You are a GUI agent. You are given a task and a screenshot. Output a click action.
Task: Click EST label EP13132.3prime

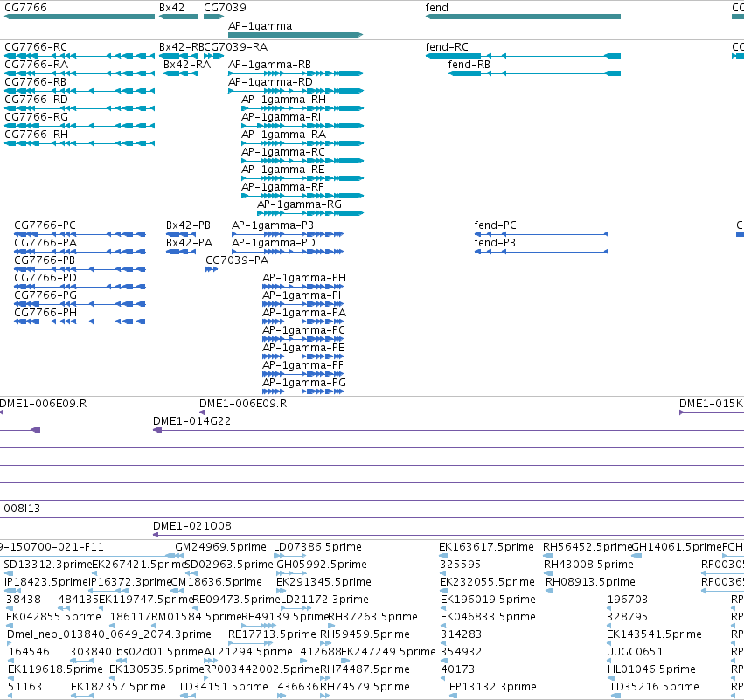[x=493, y=688]
